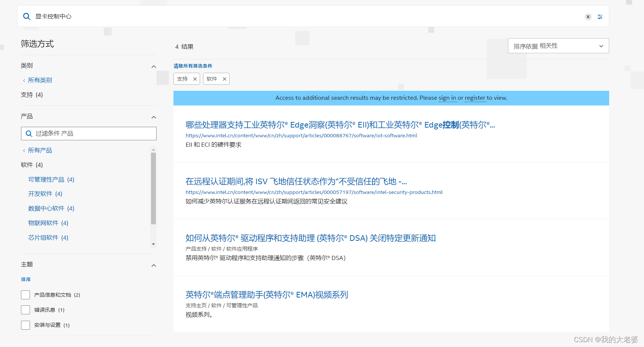644x347 pixels.
Task: Click breadcrumb 支持主页 / 软件 / 可管理性产品
Action: (222, 305)
